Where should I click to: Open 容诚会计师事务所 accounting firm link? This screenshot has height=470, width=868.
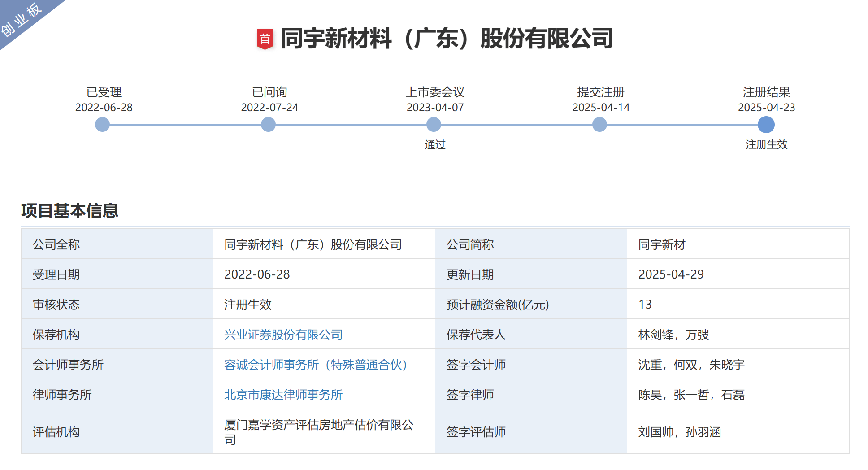click(316, 365)
